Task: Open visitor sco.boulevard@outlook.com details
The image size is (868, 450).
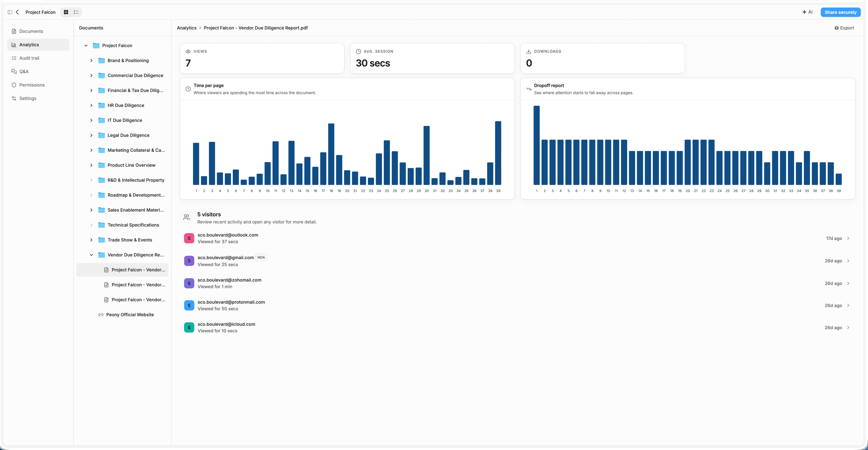Action: point(517,239)
